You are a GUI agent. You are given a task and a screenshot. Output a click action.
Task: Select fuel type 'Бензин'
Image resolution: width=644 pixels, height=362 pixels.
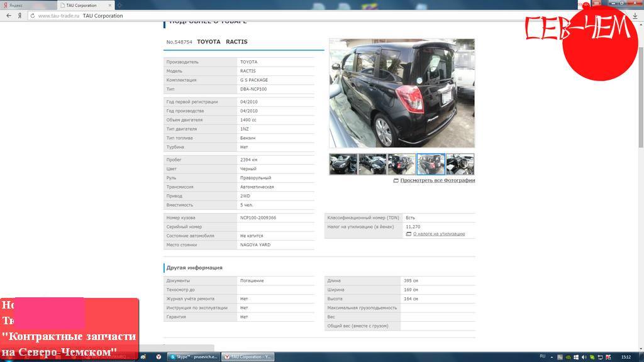(x=248, y=138)
